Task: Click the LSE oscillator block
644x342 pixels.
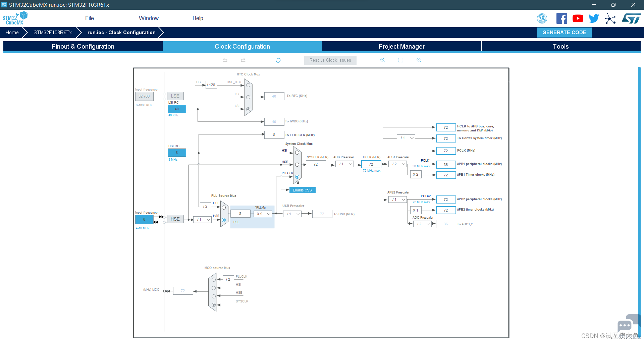Action: click(175, 96)
